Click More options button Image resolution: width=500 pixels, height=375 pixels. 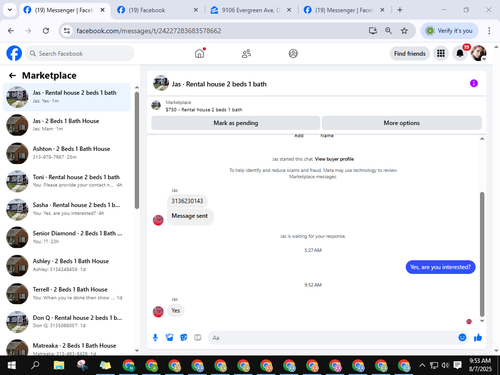(x=402, y=123)
